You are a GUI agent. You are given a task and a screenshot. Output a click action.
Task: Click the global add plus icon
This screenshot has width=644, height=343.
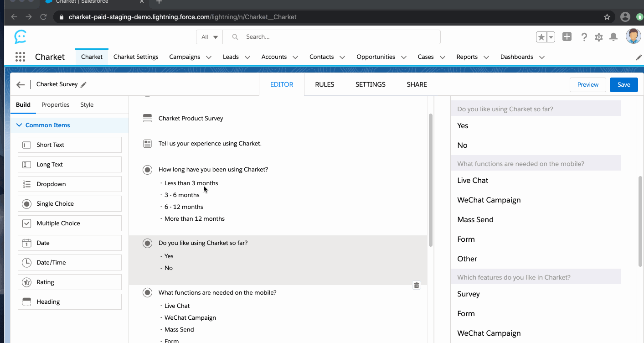pyautogui.click(x=567, y=37)
